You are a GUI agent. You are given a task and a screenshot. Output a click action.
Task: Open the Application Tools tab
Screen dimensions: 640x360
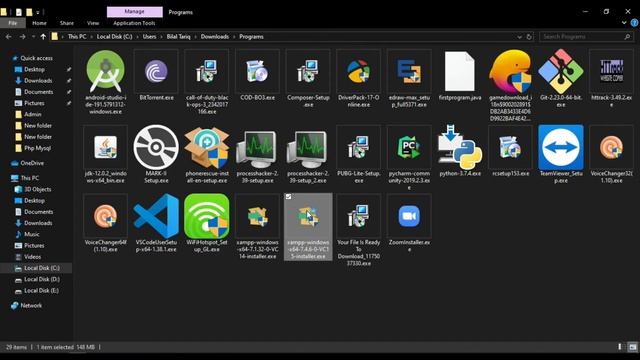tap(134, 23)
